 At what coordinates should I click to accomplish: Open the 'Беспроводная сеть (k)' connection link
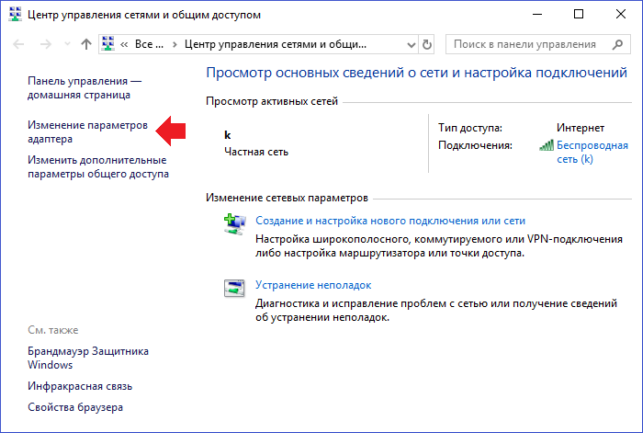tap(592, 152)
